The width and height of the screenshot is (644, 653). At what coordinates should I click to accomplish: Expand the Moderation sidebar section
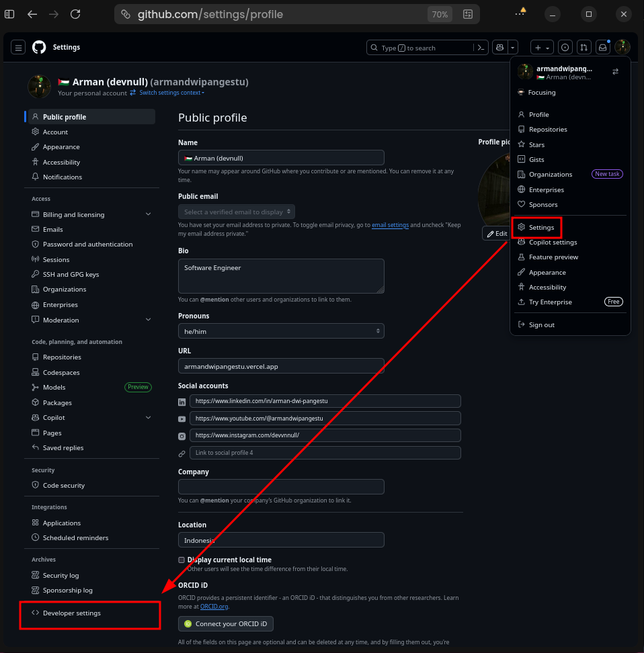point(148,320)
